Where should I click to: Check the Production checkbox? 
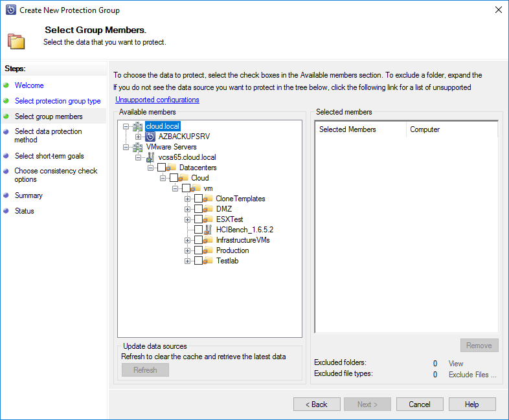(x=199, y=250)
